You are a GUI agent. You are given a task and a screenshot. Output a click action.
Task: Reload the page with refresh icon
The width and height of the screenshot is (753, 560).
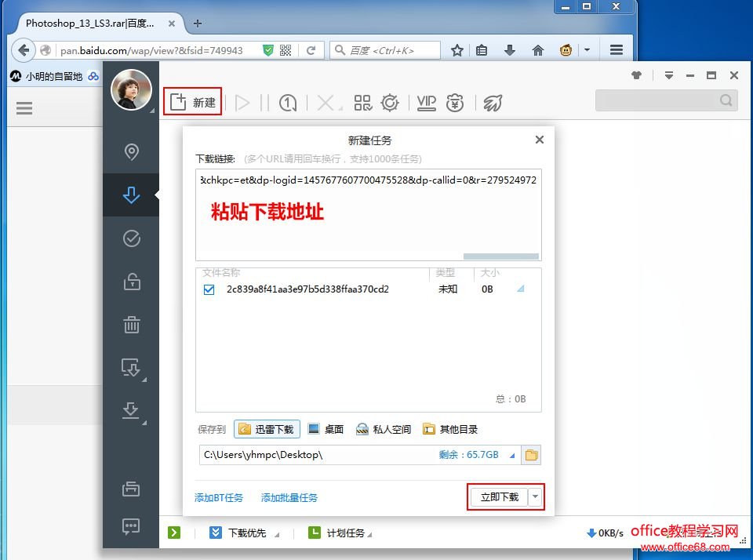311,50
